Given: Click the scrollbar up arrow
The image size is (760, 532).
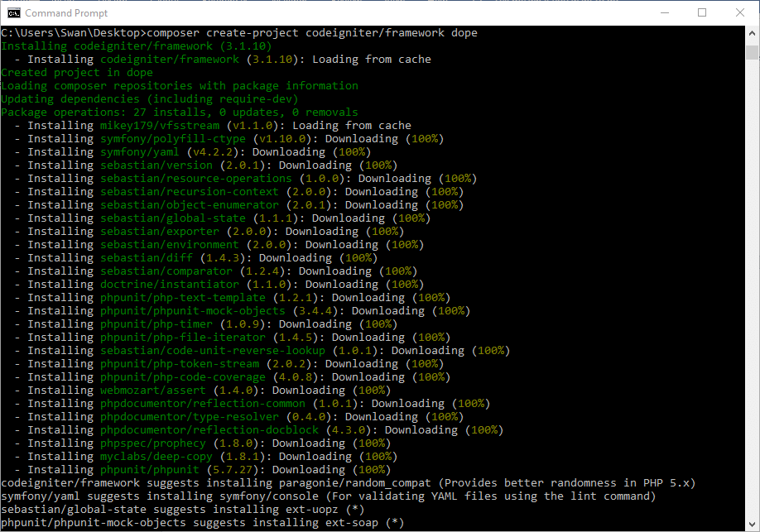Looking at the screenshot, I should click(x=752, y=33).
